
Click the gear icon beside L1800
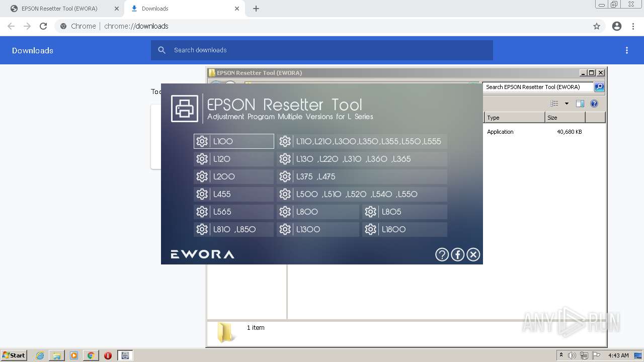(x=371, y=229)
